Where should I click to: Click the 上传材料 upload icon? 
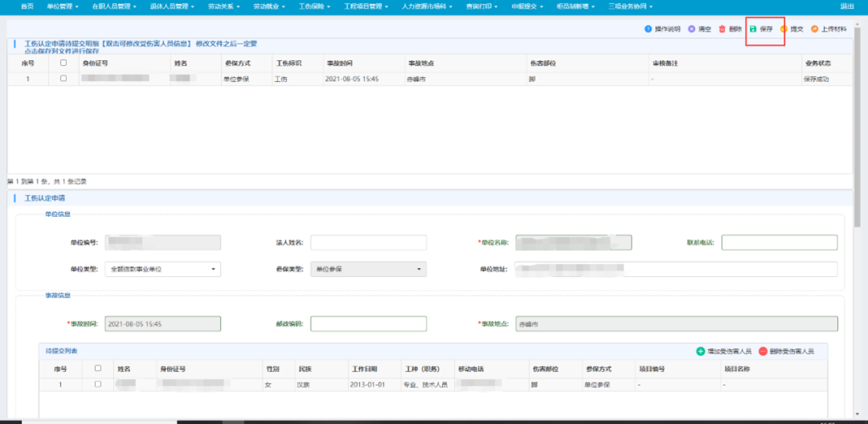click(x=815, y=29)
